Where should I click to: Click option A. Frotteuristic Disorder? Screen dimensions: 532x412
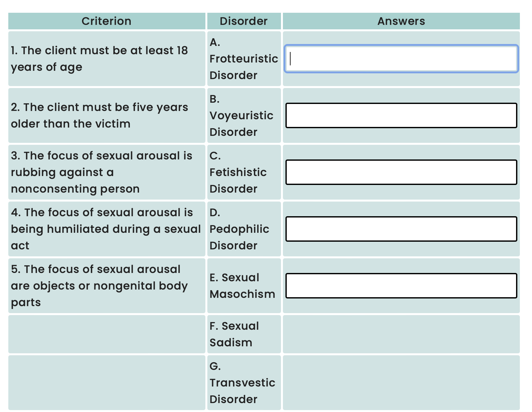pyautogui.click(x=244, y=59)
